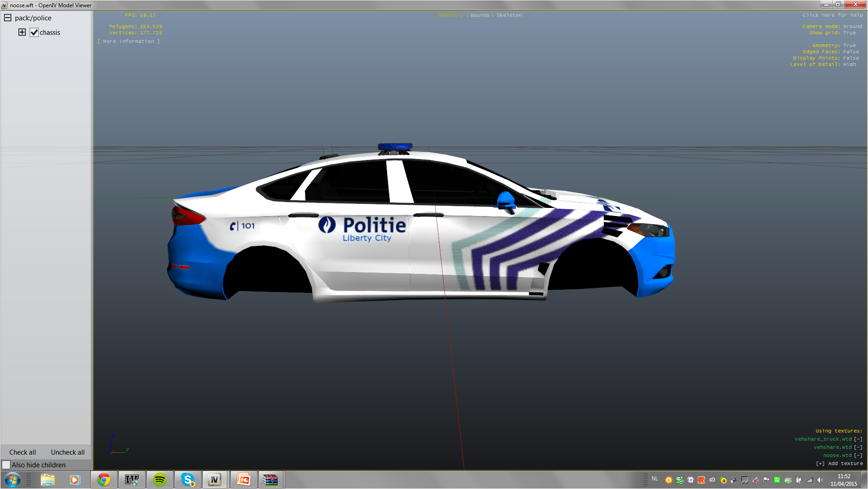Open the red Java update tray icon
Screen dimensions: 868x489
click(x=756, y=480)
